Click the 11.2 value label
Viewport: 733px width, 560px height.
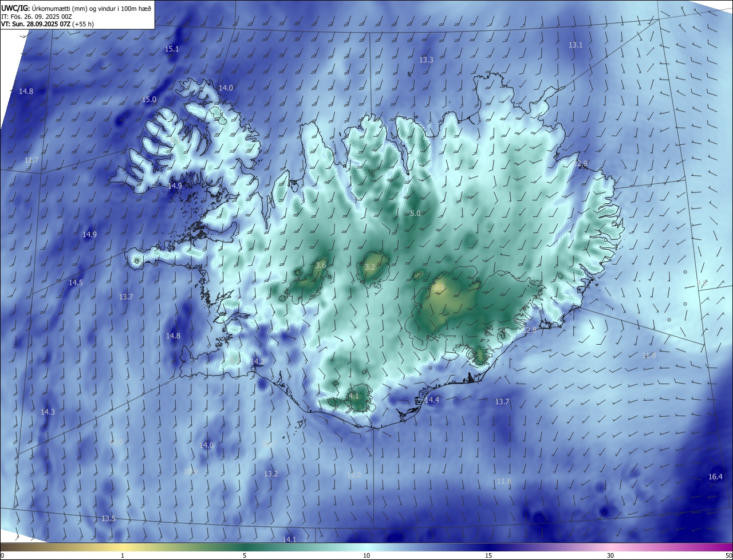tap(354, 475)
